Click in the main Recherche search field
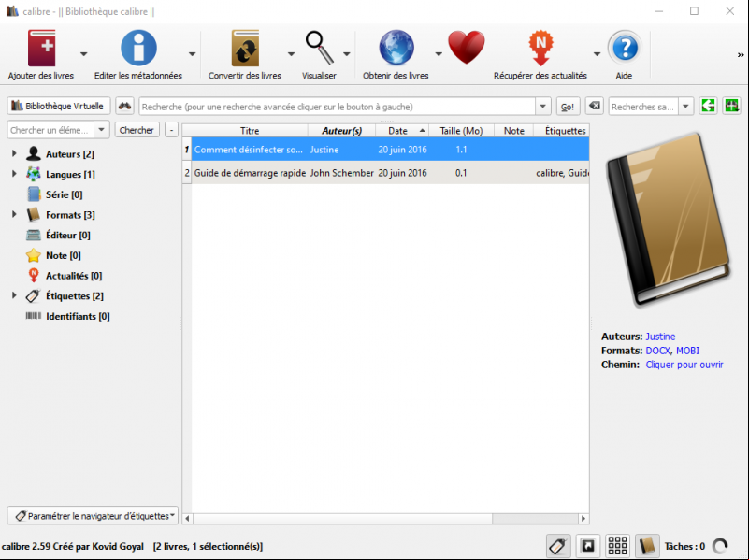 (x=338, y=107)
